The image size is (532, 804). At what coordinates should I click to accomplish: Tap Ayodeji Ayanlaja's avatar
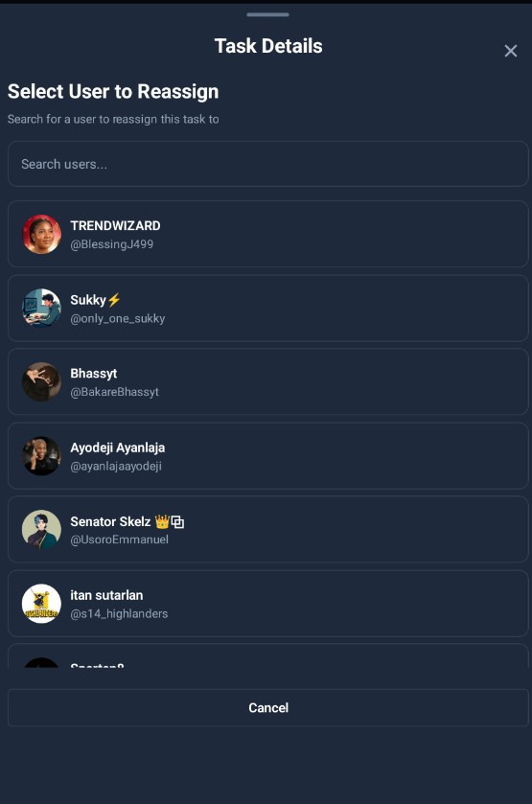(x=41, y=456)
